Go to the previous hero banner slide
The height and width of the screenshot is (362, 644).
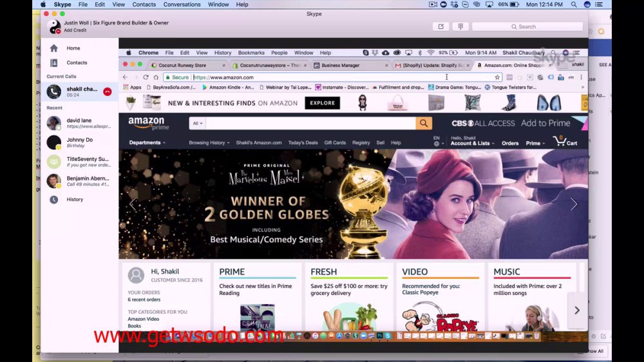click(x=133, y=204)
